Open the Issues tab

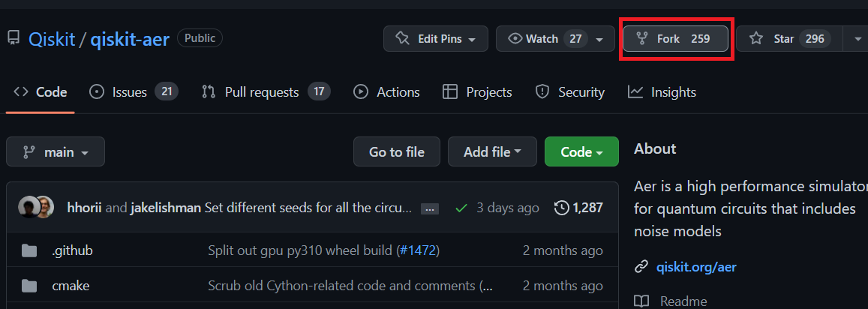point(134,92)
